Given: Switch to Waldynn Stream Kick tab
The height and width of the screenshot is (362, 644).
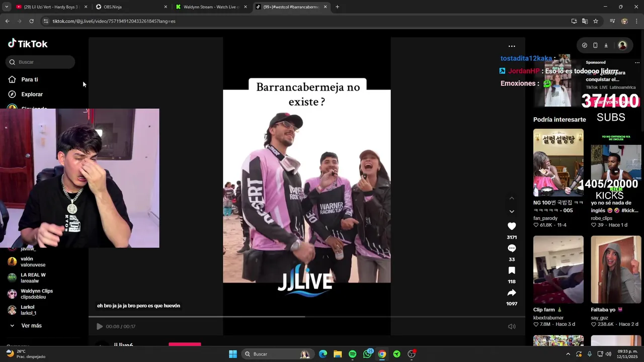Looking at the screenshot, I should pos(211,7).
